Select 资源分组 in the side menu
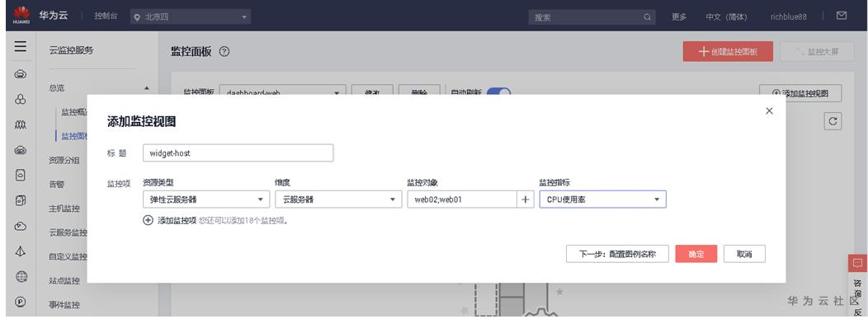868x319 pixels. coord(64,161)
